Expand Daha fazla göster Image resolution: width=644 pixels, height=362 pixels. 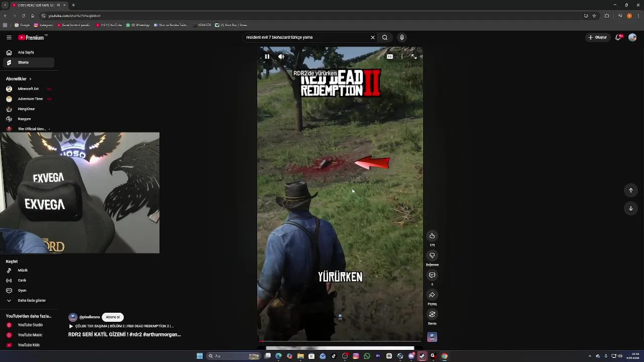tap(28, 301)
